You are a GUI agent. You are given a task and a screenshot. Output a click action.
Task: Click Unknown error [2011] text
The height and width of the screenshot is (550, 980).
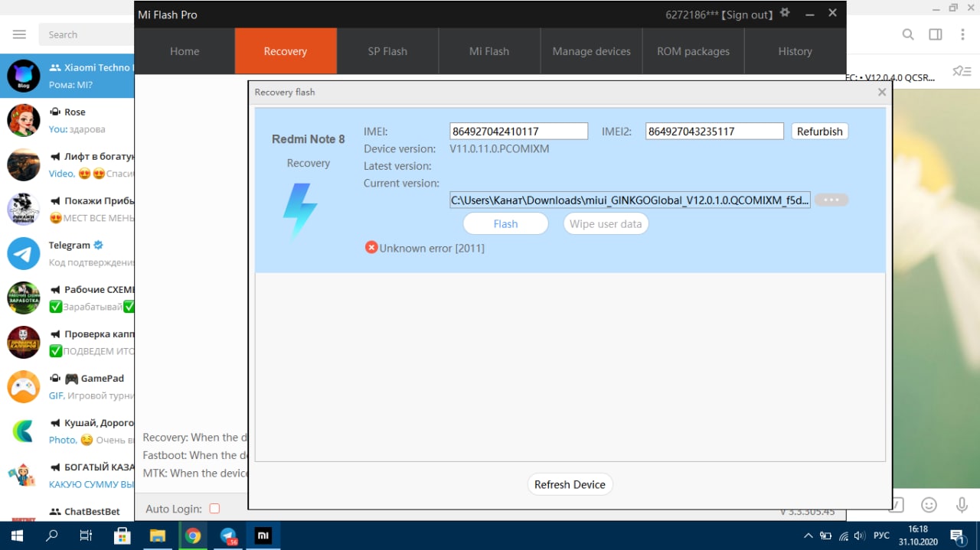pyautogui.click(x=432, y=248)
